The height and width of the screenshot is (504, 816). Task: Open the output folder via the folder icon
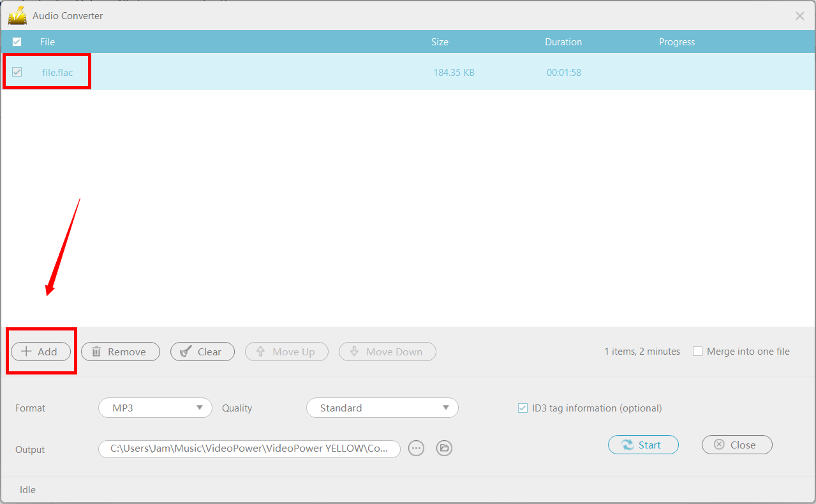coord(444,448)
